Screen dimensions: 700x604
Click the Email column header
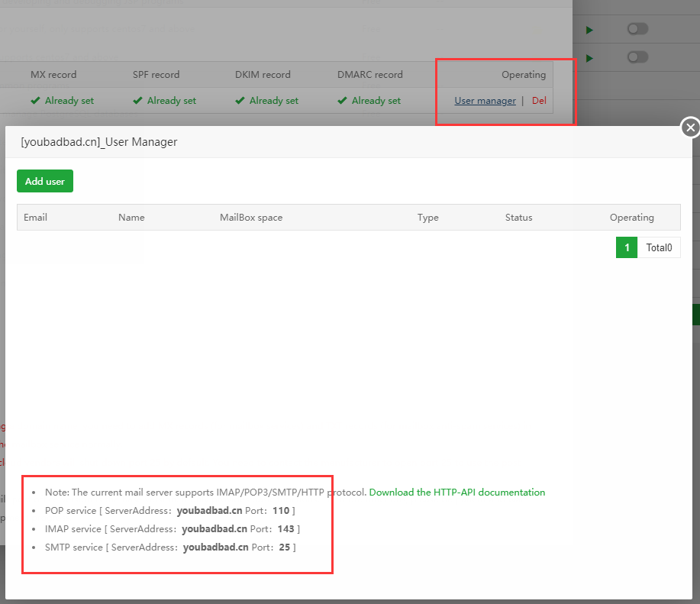35,218
